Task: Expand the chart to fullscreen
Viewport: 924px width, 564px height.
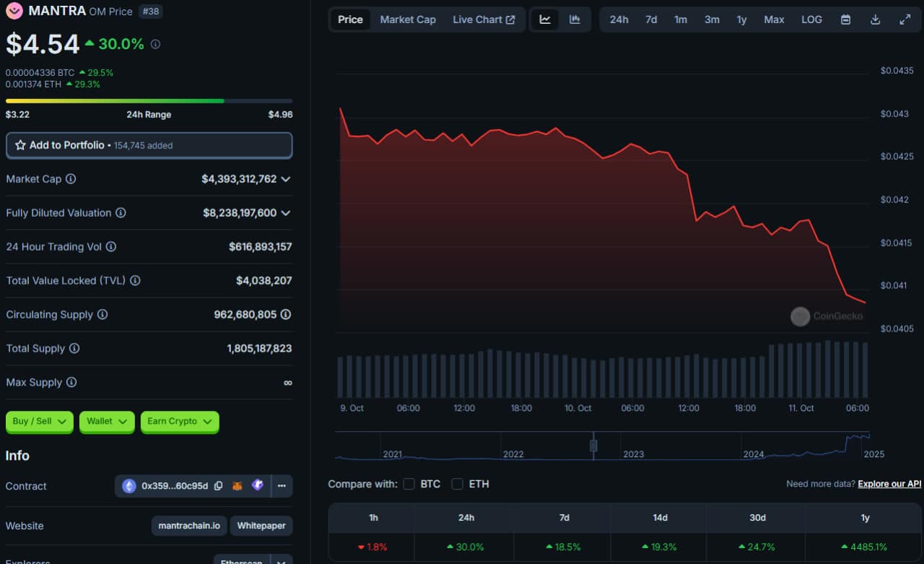Action: (x=905, y=19)
